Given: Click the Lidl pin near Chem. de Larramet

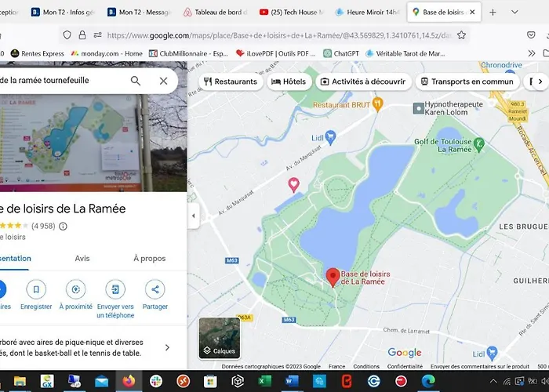Looking at the screenshot, I should point(492,353).
